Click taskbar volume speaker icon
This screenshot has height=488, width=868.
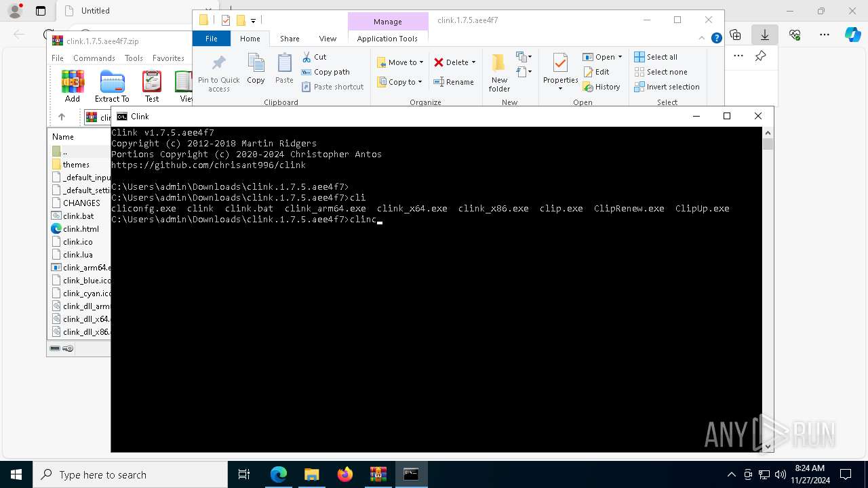(780, 474)
